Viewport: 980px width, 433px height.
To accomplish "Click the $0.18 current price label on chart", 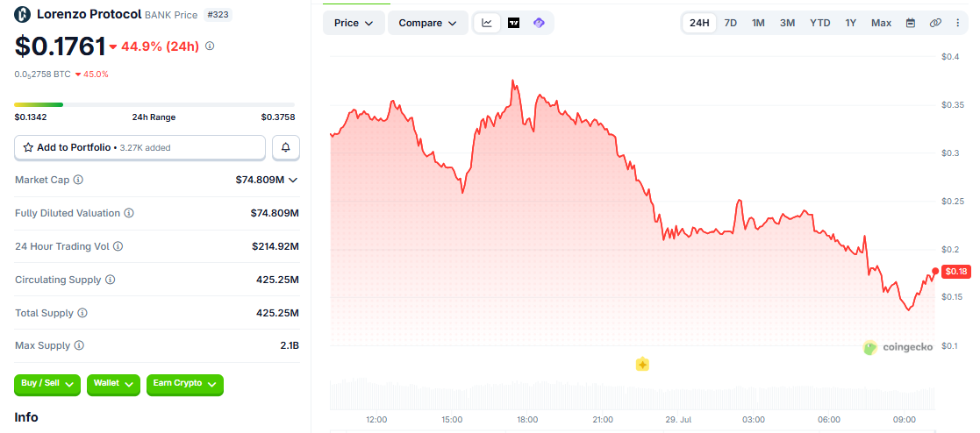I will pyautogui.click(x=956, y=271).
